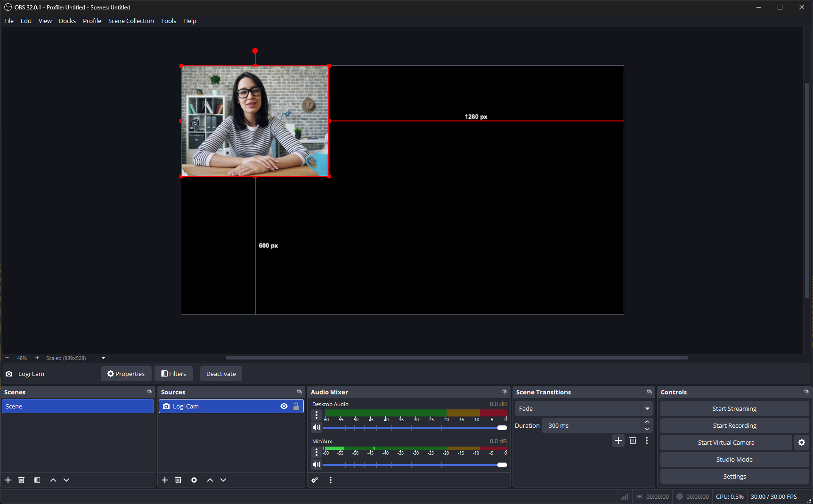Open the Scene Collection menu
Screen dimensions: 813x504
[131, 21]
